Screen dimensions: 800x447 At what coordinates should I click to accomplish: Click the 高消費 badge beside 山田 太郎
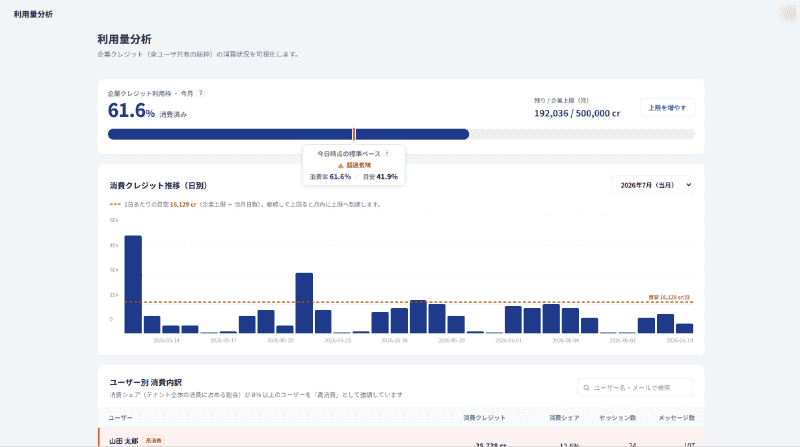153,440
